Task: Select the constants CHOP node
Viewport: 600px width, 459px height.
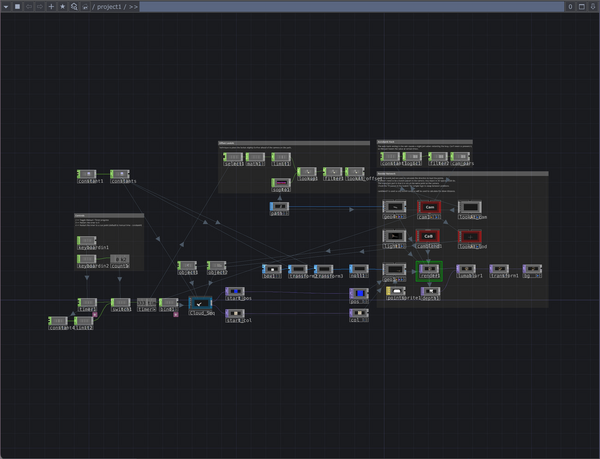Action: [120, 174]
